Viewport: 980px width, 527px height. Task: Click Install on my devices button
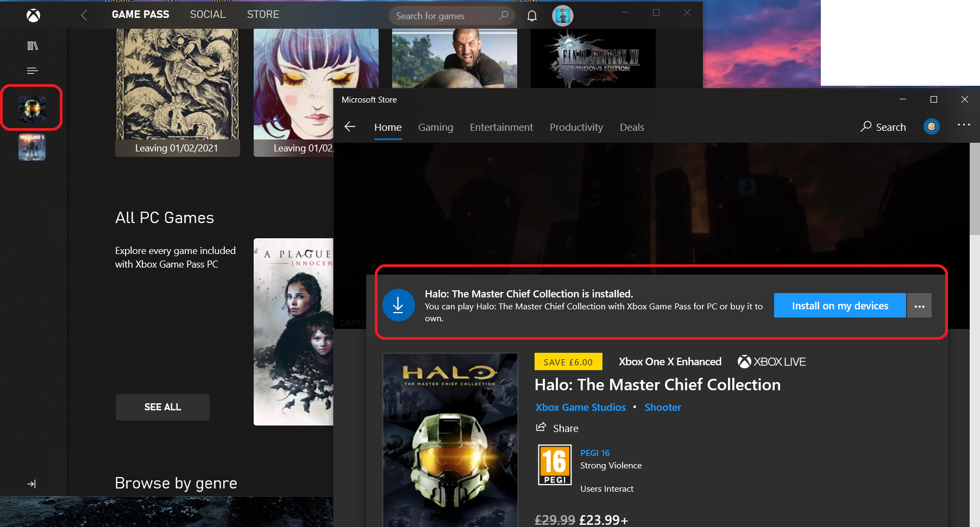click(x=840, y=306)
